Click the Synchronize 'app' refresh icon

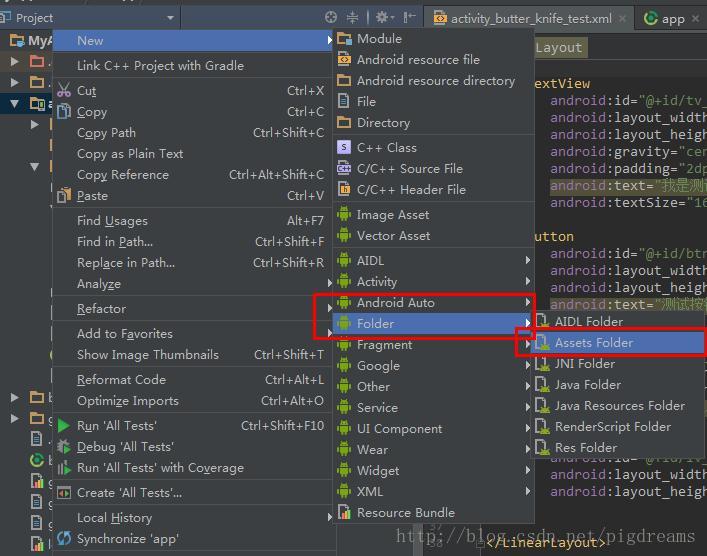64,538
